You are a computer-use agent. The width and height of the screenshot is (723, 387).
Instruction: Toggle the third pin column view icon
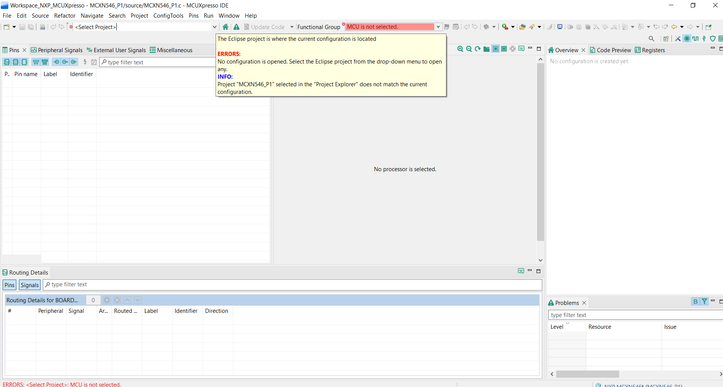[24, 62]
